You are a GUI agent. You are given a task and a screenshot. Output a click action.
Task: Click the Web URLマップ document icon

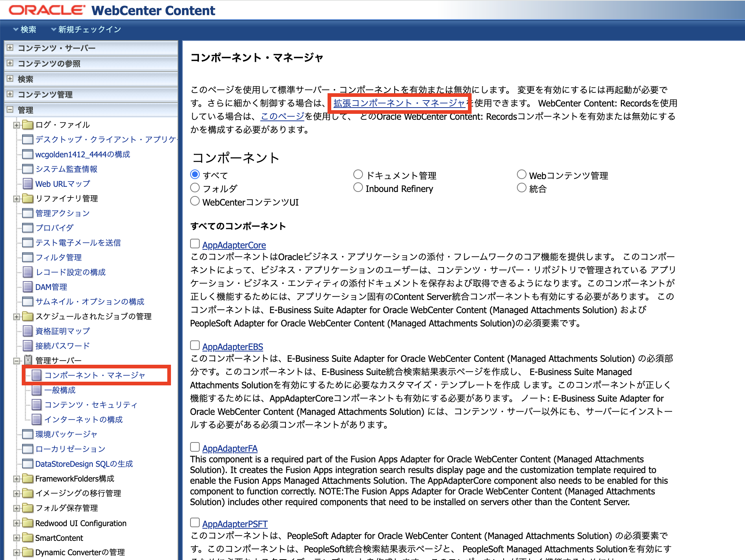tap(28, 184)
